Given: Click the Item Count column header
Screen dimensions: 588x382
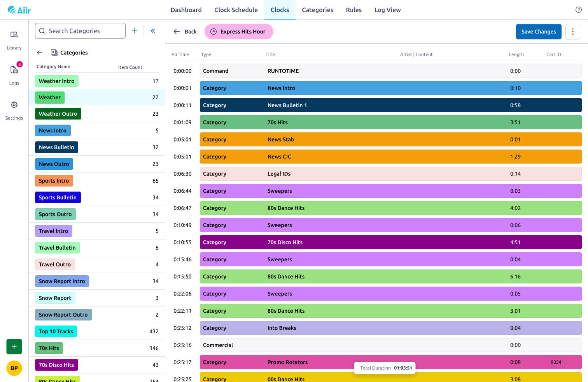Looking at the screenshot, I should point(130,67).
